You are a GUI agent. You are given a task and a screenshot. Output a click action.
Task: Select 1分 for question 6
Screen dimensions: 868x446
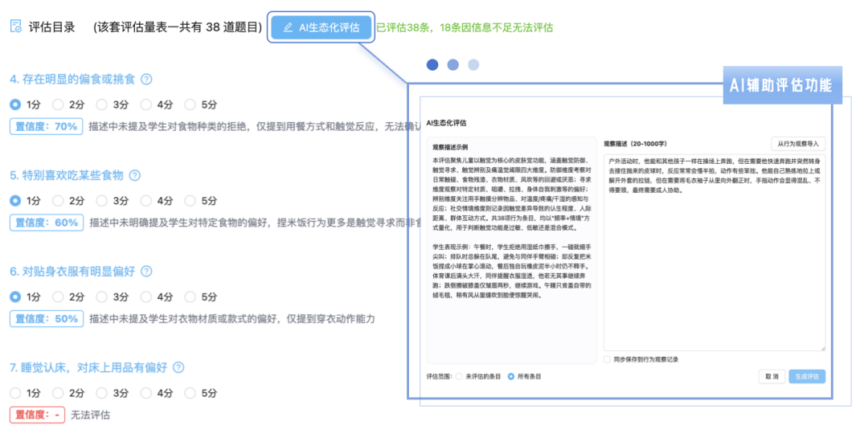[x=15, y=297]
